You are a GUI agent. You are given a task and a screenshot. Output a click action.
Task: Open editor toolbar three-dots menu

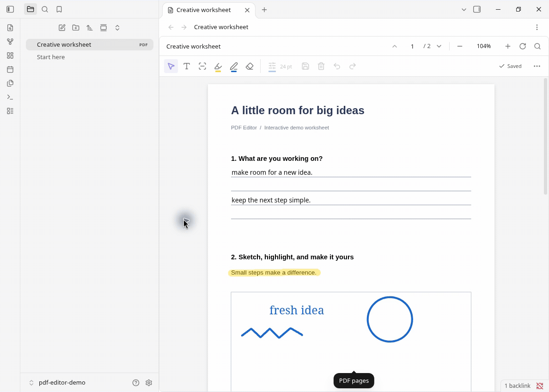click(x=537, y=66)
